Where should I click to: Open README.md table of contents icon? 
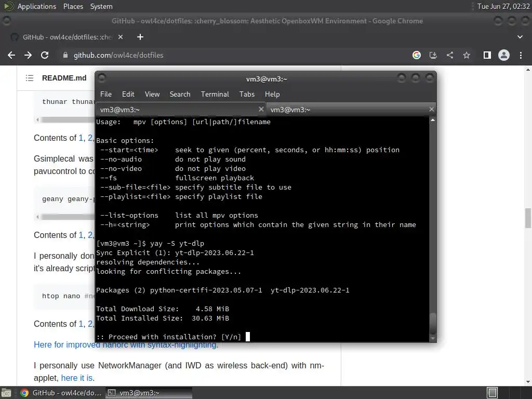tap(30, 78)
